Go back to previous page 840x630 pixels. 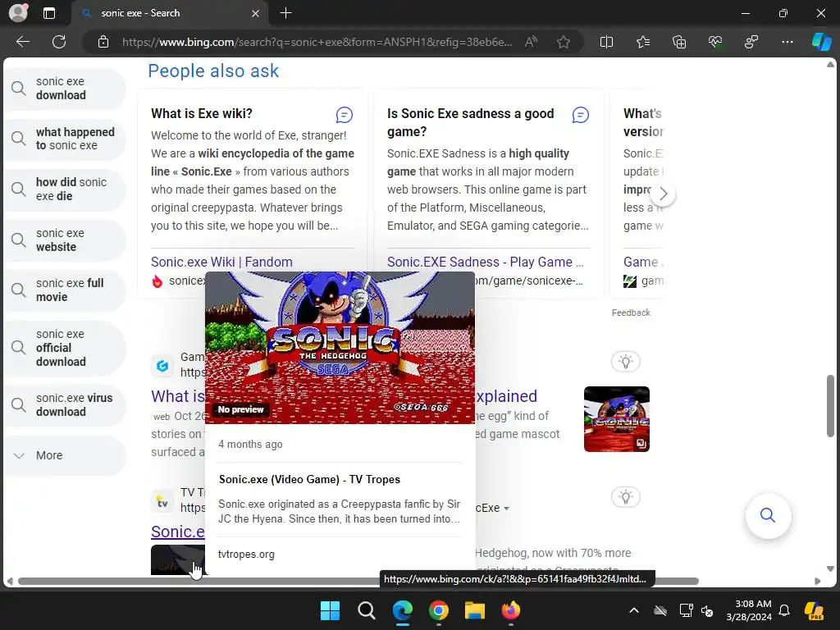pyautogui.click(x=23, y=42)
